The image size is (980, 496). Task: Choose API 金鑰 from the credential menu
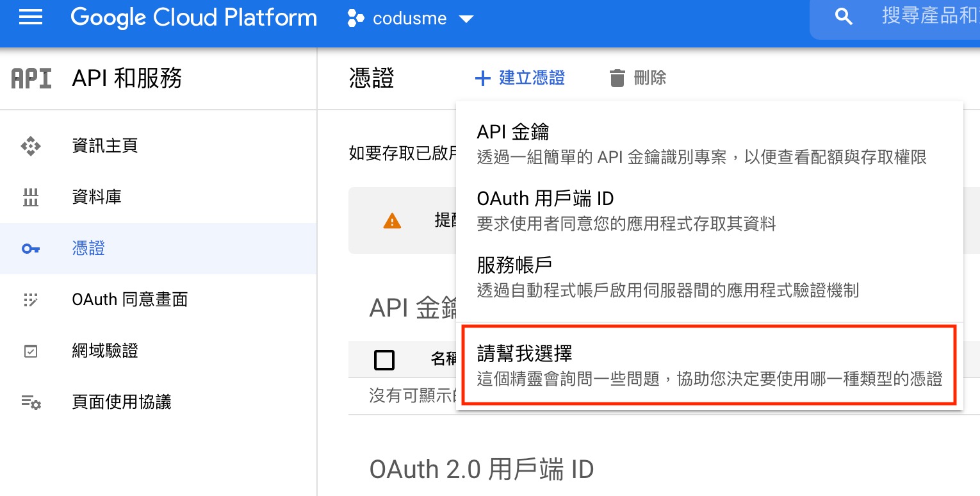click(x=709, y=144)
